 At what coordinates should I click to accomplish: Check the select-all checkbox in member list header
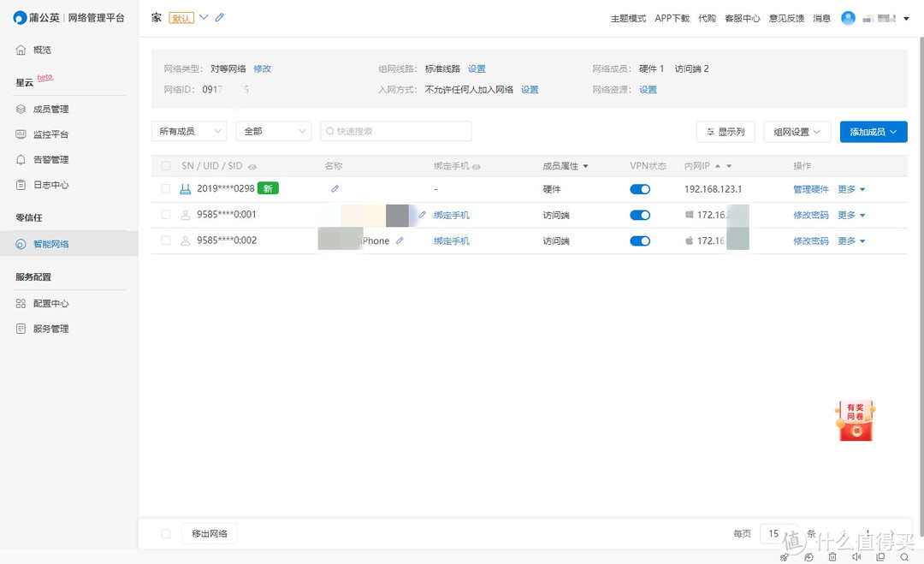[x=165, y=165]
